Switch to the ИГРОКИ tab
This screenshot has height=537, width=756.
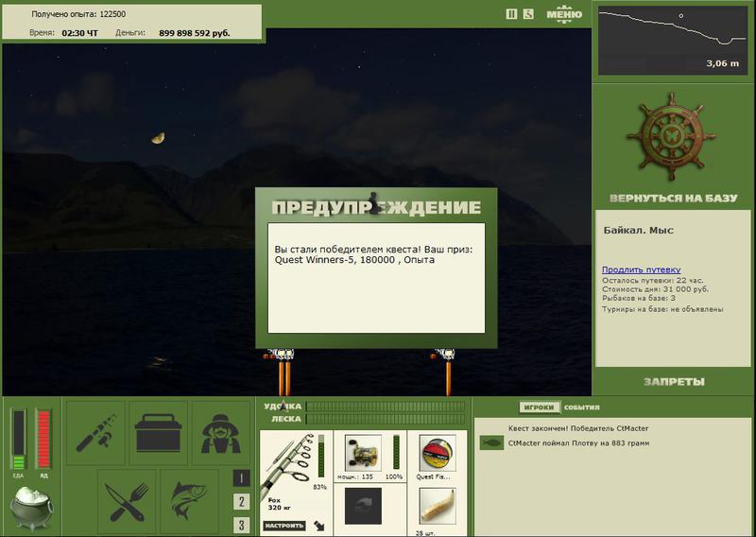539,407
